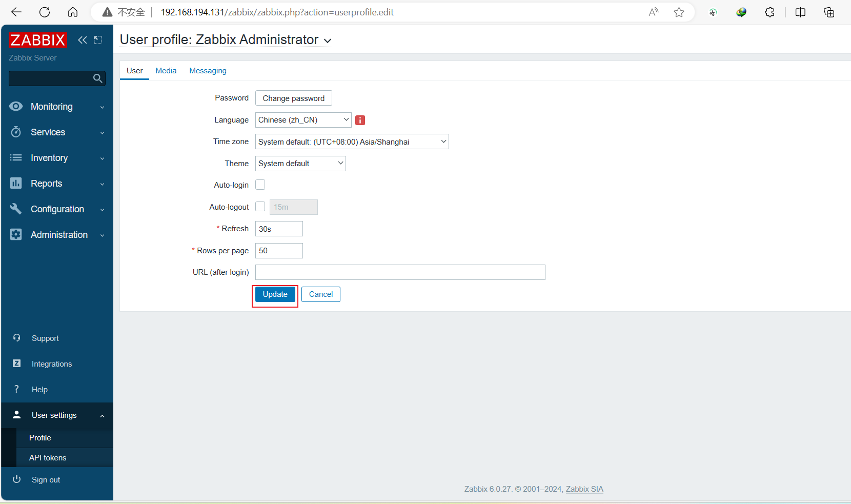Click the Inventory list icon

[x=16, y=157]
